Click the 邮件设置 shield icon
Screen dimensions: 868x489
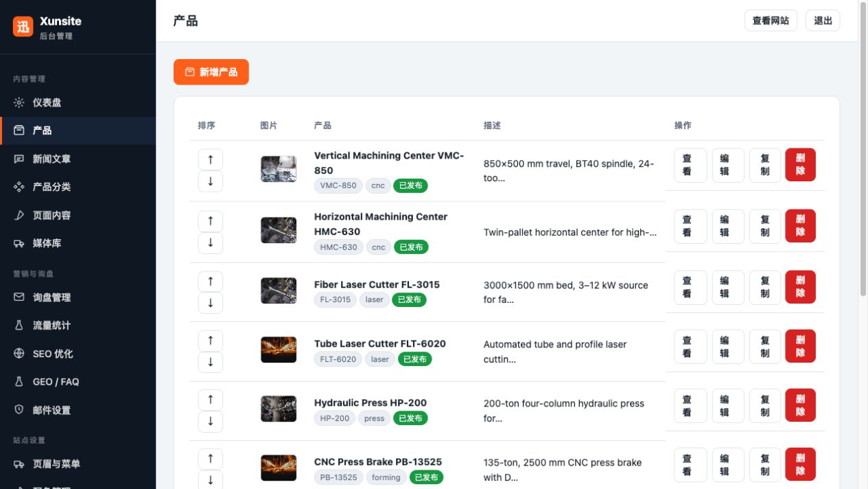point(19,410)
